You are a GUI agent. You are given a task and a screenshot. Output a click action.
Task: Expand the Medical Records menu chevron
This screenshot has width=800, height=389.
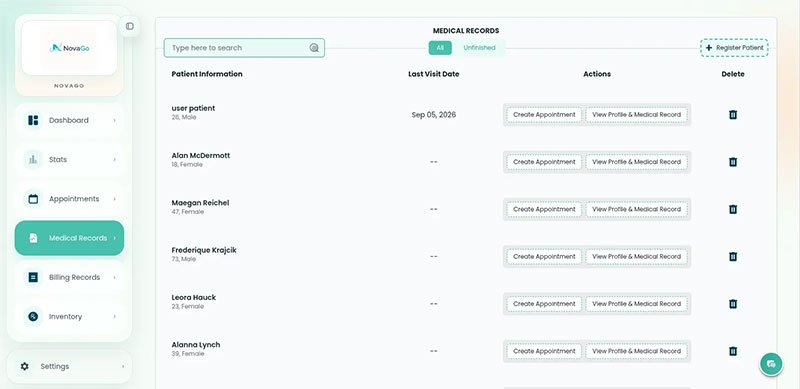click(114, 238)
